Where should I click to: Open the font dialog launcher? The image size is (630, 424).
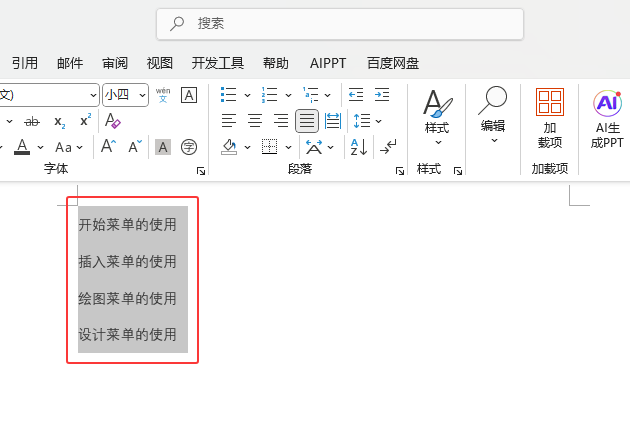pos(200,171)
